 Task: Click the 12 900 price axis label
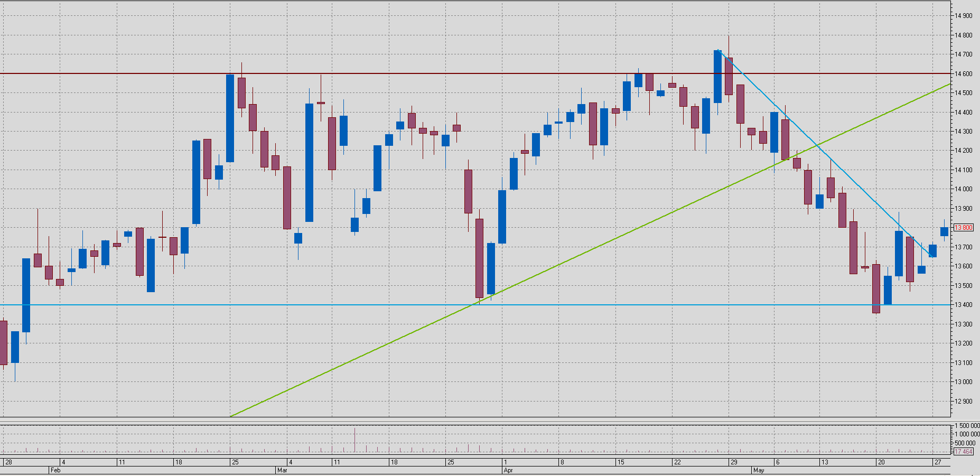point(964,402)
